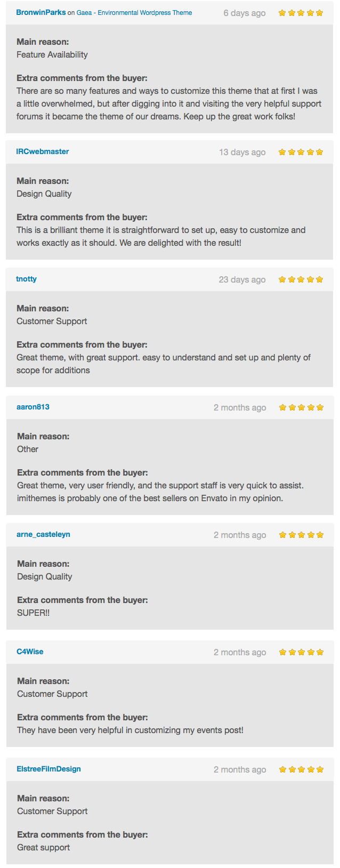This screenshot has height=868, width=340.
Task: Click the "23 days ago" timestamp
Action: (x=242, y=280)
